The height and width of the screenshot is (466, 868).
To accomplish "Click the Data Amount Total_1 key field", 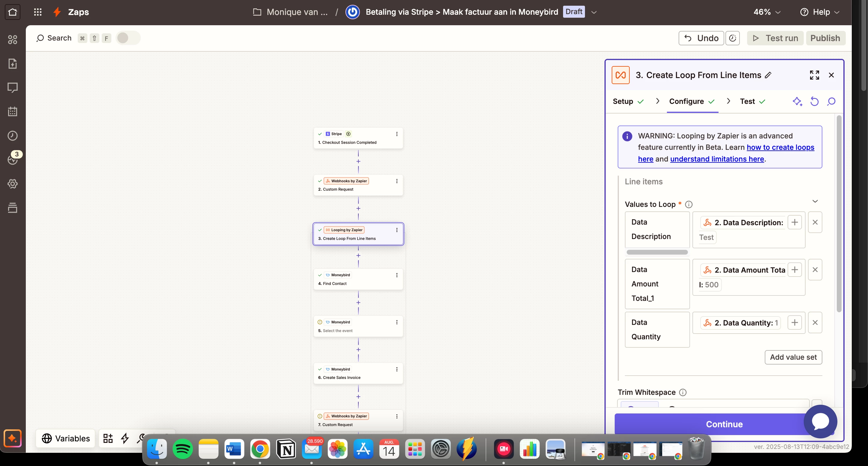I will pyautogui.click(x=657, y=284).
